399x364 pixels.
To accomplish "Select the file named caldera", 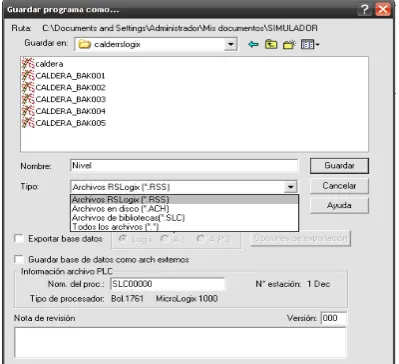I will (49, 64).
